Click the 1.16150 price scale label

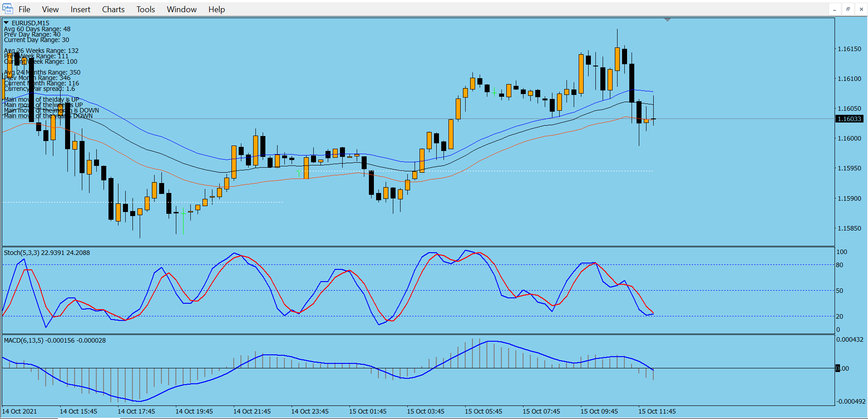point(849,49)
